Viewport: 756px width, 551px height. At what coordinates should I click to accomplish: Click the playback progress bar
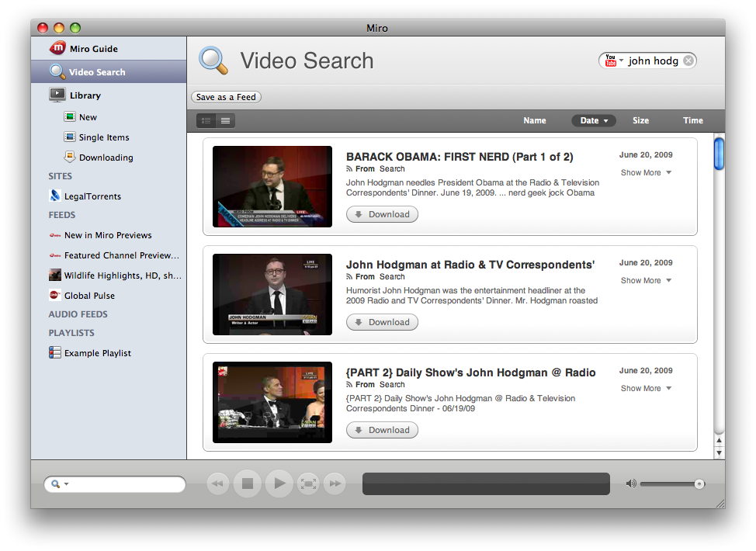486,483
